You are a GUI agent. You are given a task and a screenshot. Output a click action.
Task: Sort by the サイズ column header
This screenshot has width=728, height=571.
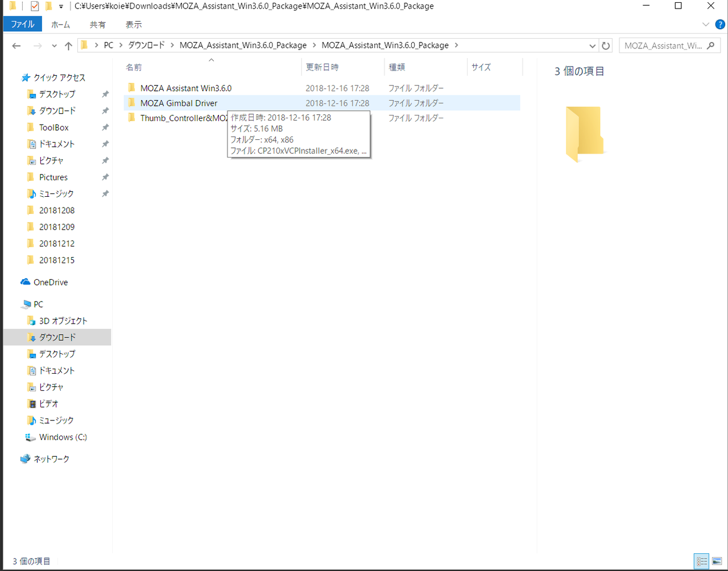(x=495, y=67)
